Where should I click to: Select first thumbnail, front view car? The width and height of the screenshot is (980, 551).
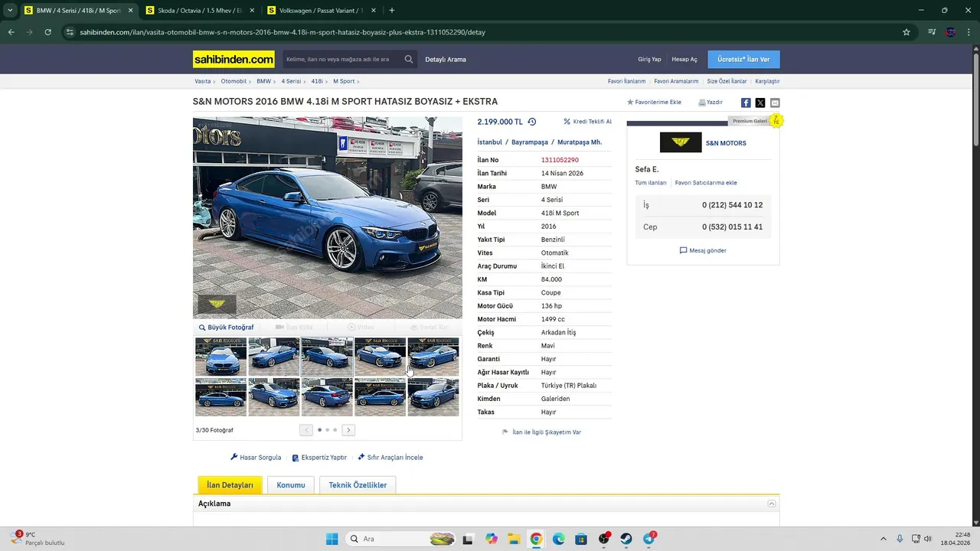tap(221, 357)
